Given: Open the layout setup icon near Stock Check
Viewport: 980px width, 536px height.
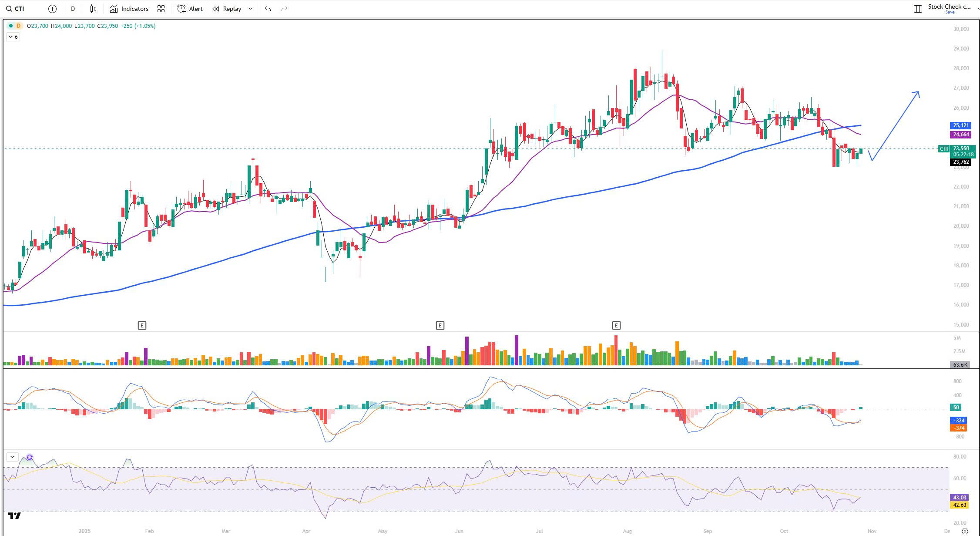Looking at the screenshot, I should pyautogui.click(x=918, y=9).
